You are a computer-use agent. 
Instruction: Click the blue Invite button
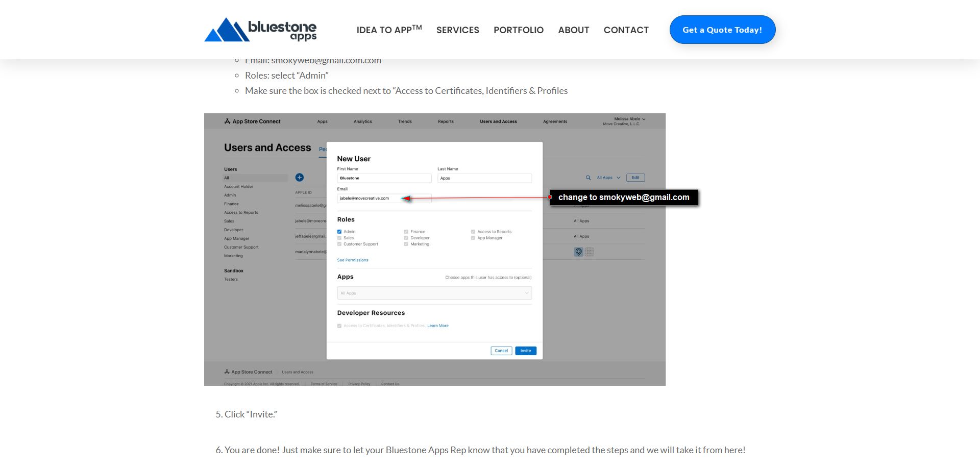click(526, 351)
